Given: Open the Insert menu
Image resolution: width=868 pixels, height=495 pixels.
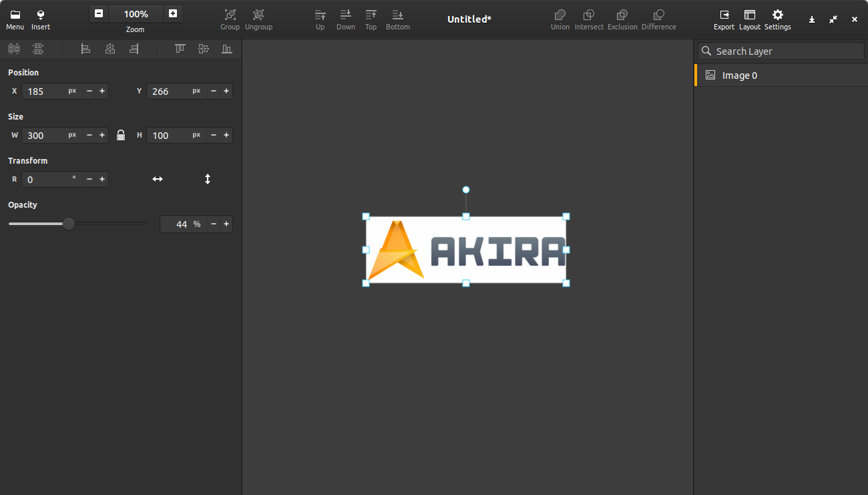Looking at the screenshot, I should (41, 19).
